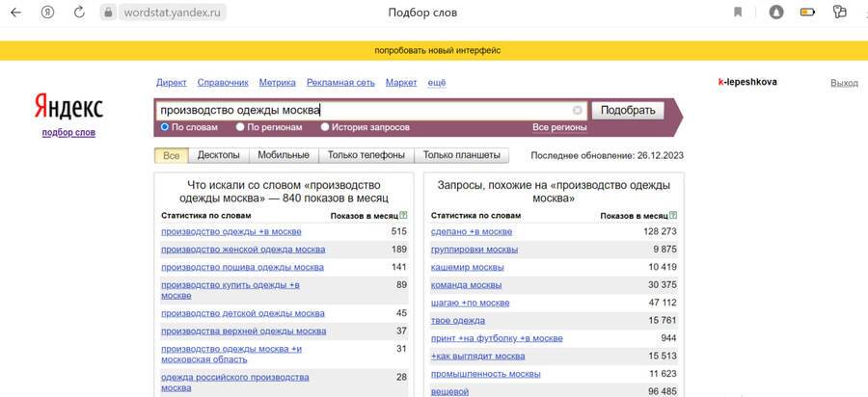The image size is (868, 397).
Task: Click the 'Подобрать' button
Action: tap(628, 110)
